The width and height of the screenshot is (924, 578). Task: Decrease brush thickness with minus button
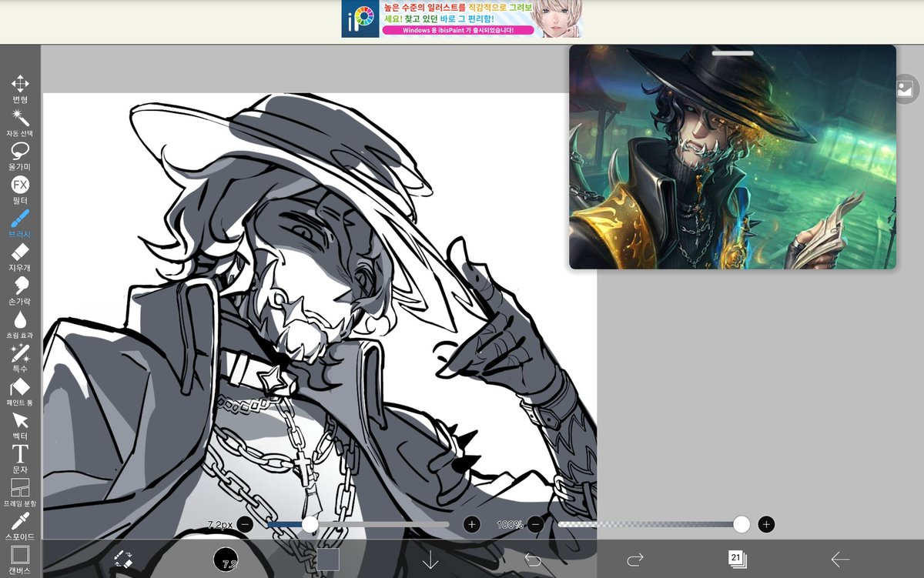[x=245, y=524]
